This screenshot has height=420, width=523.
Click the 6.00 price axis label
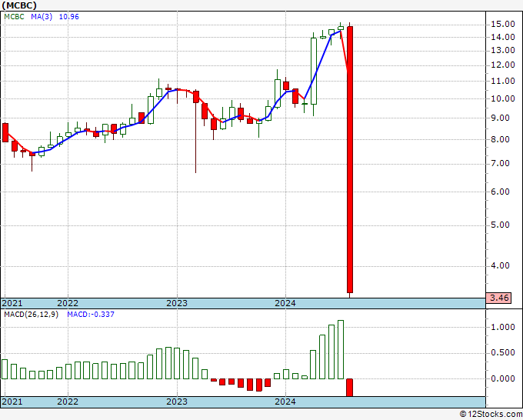[x=501, y=192]
